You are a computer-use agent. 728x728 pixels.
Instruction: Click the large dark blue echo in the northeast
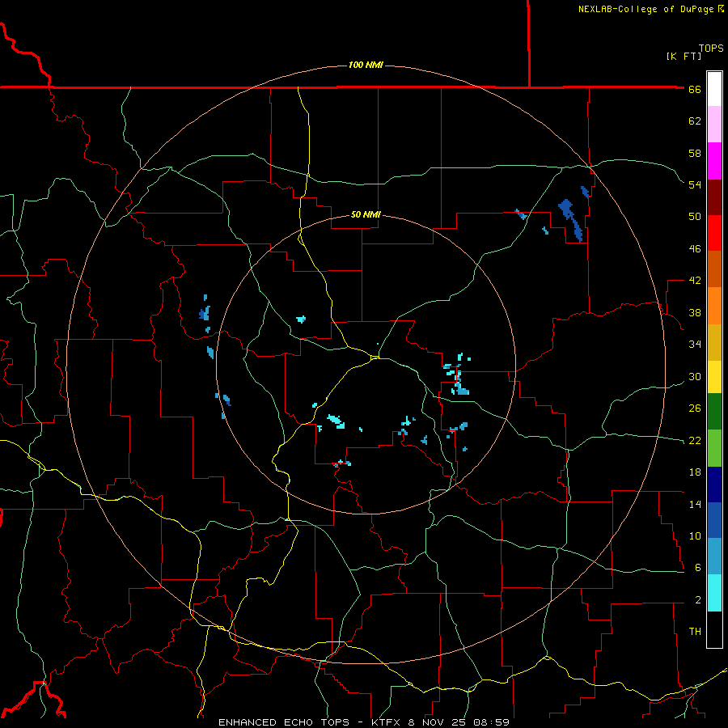pyautogui.click(x=570, y=219)
